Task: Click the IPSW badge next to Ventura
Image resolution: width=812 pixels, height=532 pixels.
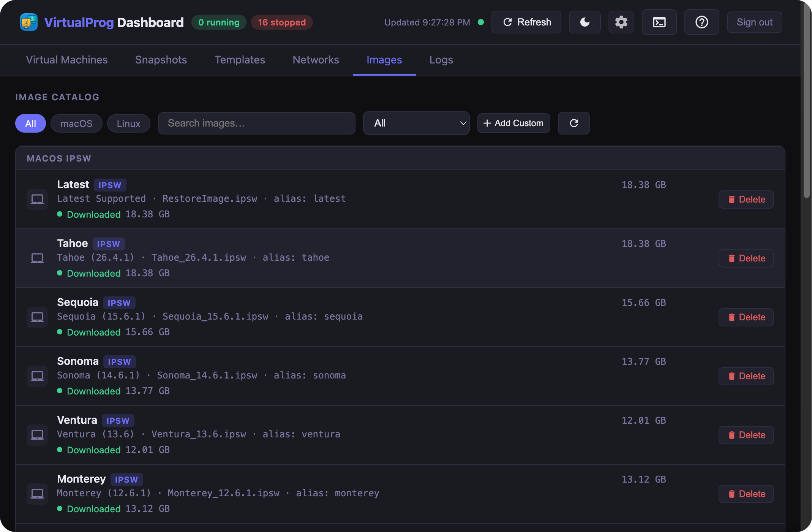Action: [x=118, y=421]
